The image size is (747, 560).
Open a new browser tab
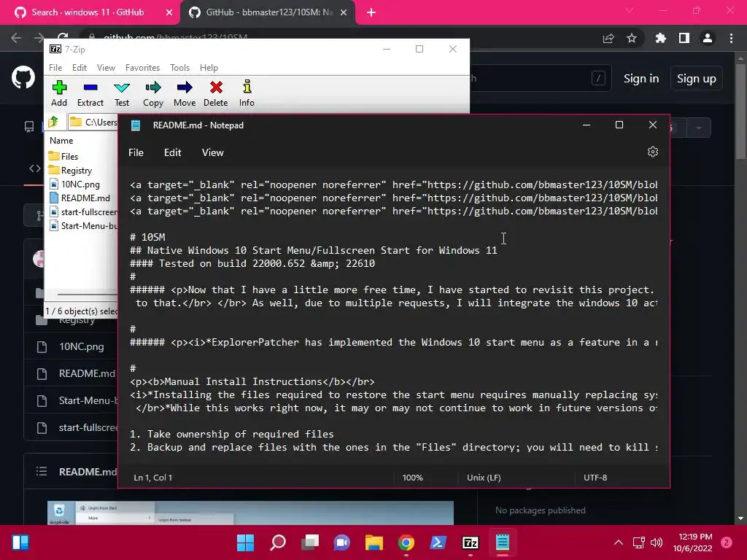coord(371,12)
